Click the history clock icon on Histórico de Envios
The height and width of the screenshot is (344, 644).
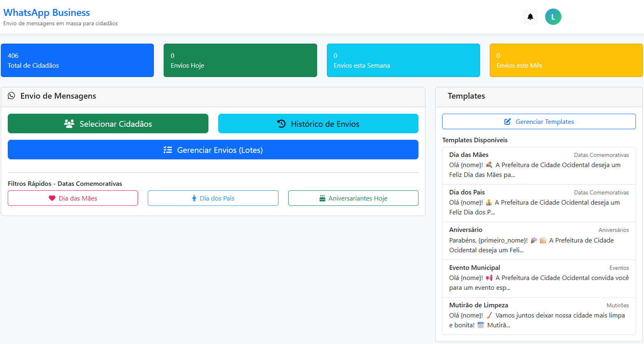281,124
